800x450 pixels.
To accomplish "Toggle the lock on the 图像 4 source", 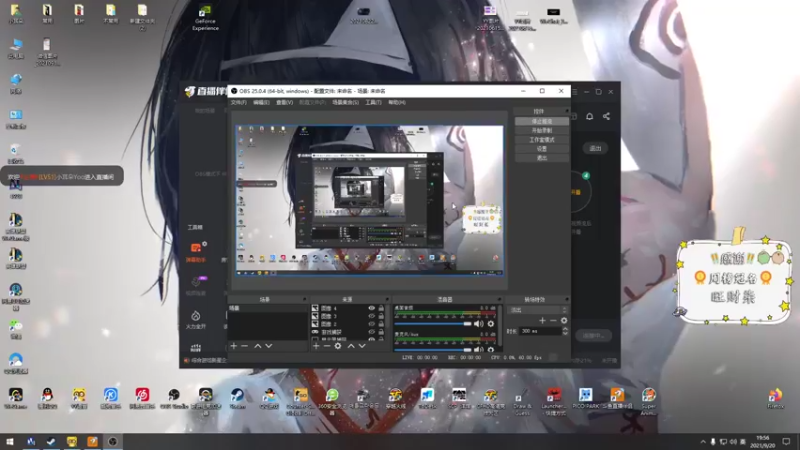I will (x=381, y=308).
